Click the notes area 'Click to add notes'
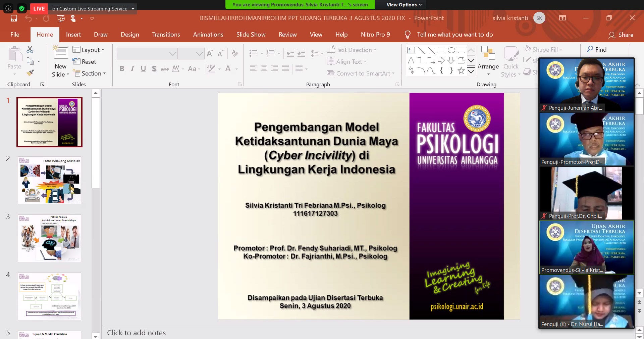The height and width of the screenshot is (339, 644). (136, 333)
